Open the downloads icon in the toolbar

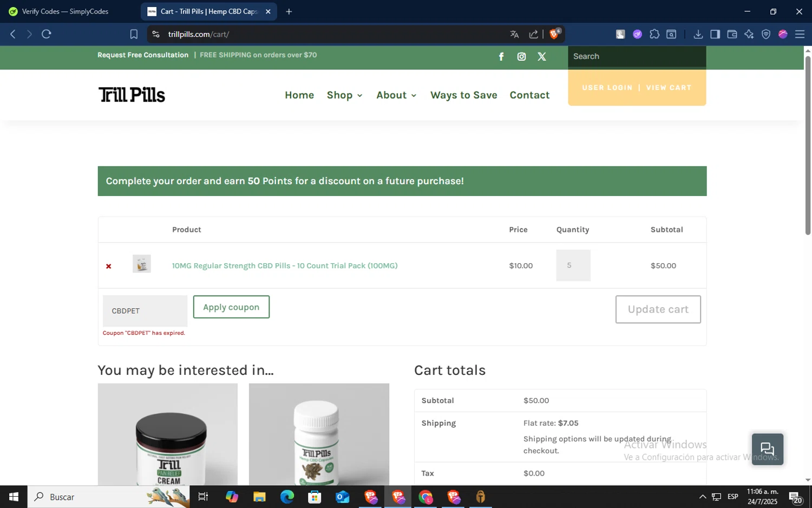point(698,34)
